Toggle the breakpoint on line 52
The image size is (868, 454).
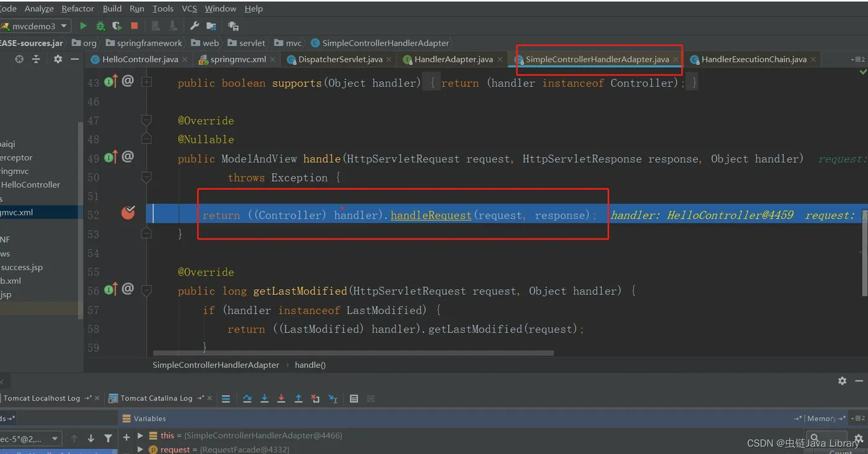coord(128,213)
